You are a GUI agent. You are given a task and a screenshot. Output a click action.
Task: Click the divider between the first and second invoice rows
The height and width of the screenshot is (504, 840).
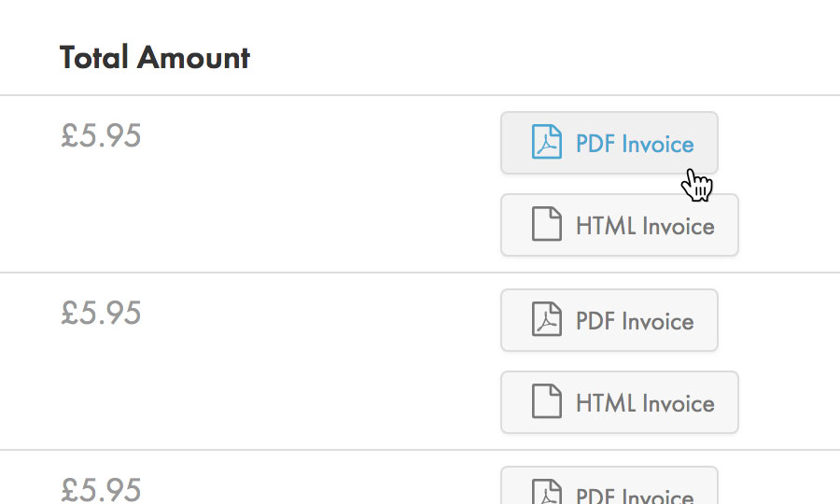click(x=420, y=273)
